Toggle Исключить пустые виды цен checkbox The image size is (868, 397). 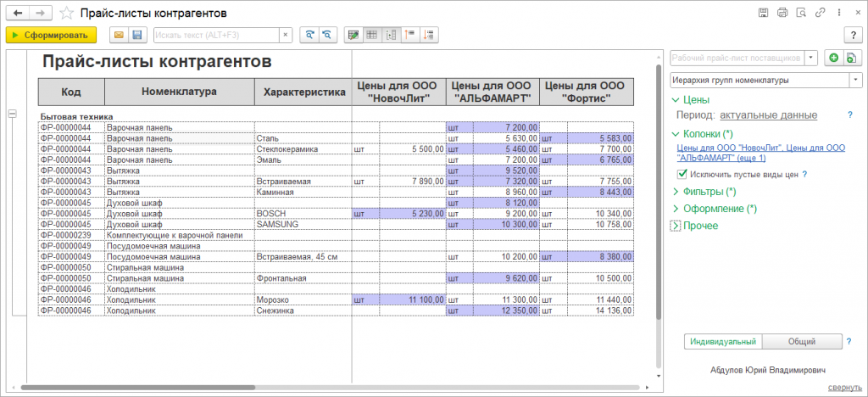[x=682, y=175]
